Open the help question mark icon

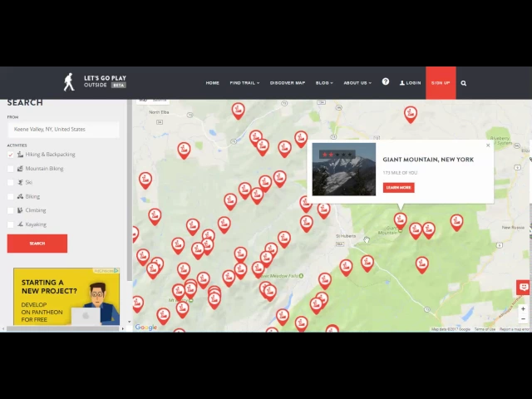tap(386, 81)
